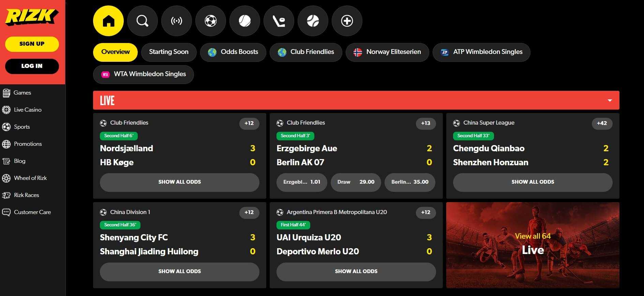This screenshot has width=644, height=296.
Task: Open the search magnifier icon
Action: point(143,21)
